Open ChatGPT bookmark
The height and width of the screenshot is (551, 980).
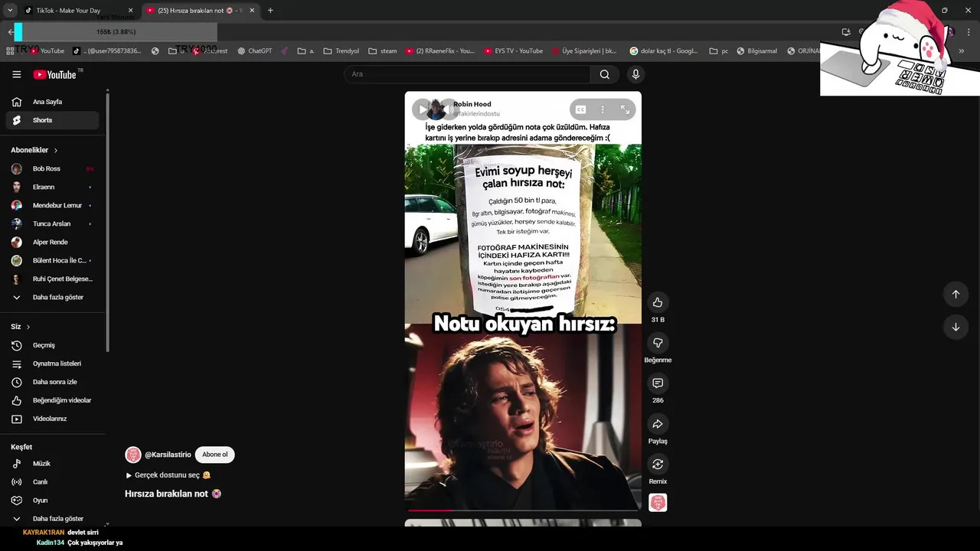(255, 51)
